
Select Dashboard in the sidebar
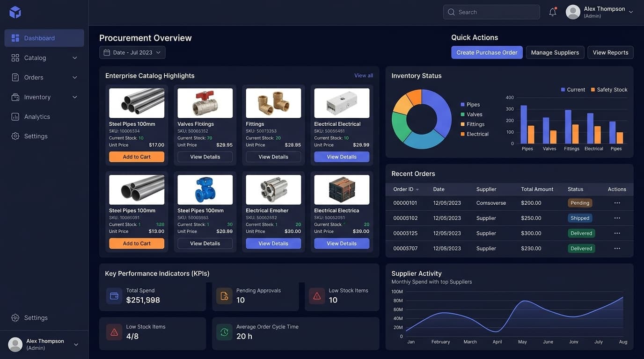44,38
